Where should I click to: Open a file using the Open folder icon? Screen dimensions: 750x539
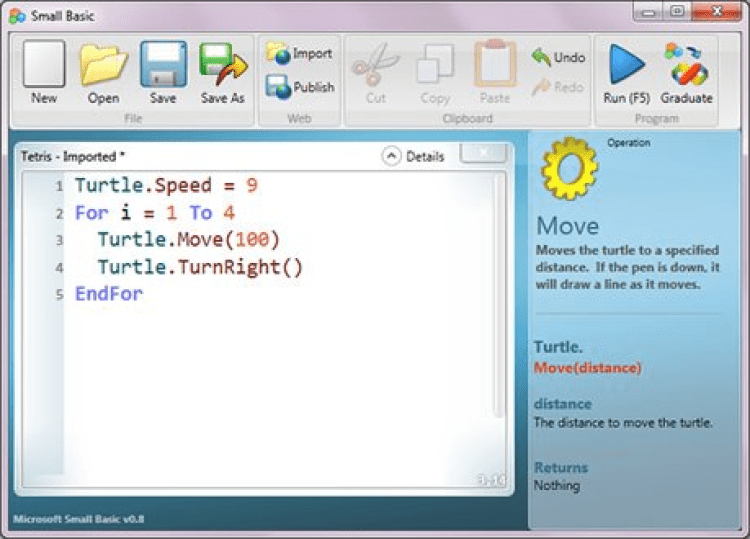[103, 73]
